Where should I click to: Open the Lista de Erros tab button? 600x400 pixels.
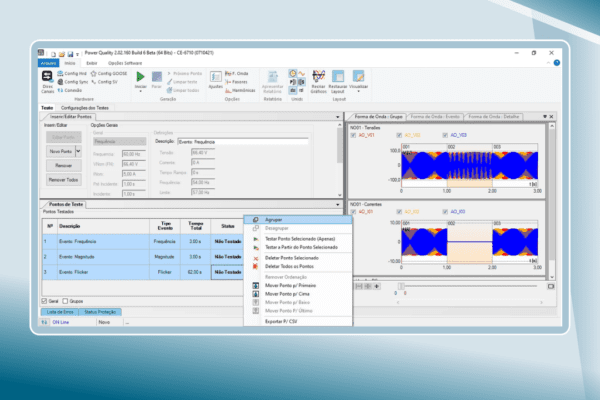point(60,312)
